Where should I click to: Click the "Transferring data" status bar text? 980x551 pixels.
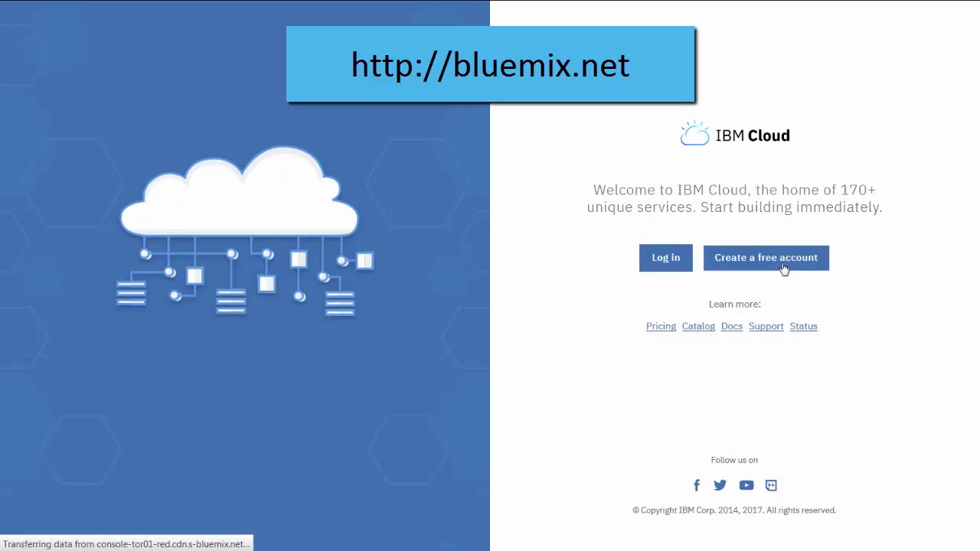pos(126,544)
